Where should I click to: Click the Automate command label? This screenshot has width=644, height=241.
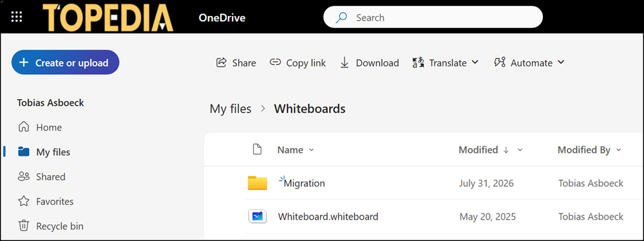[x=531, y=63]
